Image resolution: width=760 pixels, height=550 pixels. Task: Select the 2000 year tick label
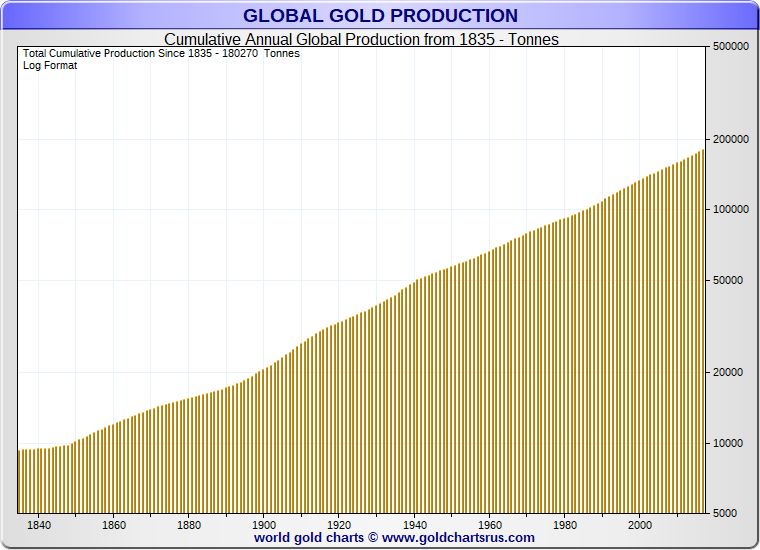pyautogui.click(x=640, y=524)
